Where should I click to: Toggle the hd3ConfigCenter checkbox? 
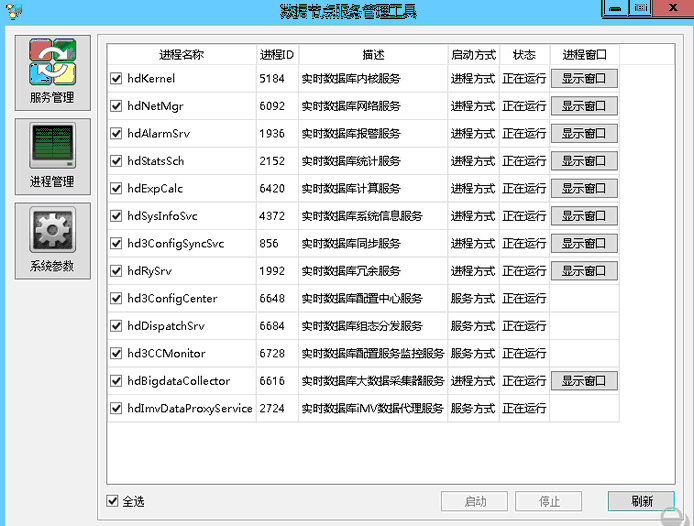tap(116, 298)
